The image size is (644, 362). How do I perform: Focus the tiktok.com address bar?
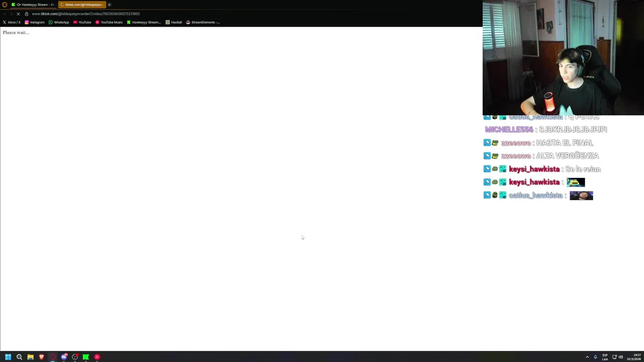(x=86, y=14)
